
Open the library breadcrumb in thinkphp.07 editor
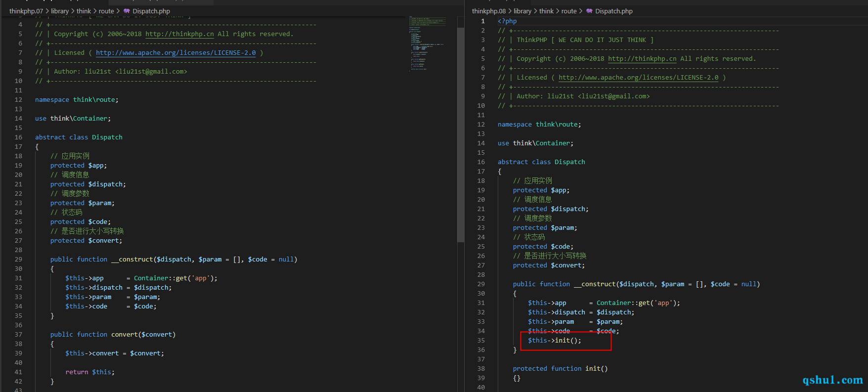[x=60, y=11]
